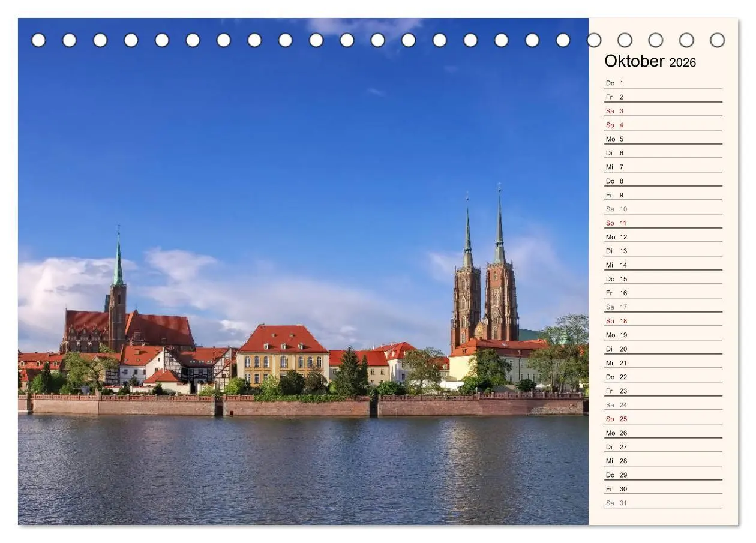This screenshot has width=756, height=543.
Task: Select the date row 'Fr 23'
Action: [x=663, y=391]
